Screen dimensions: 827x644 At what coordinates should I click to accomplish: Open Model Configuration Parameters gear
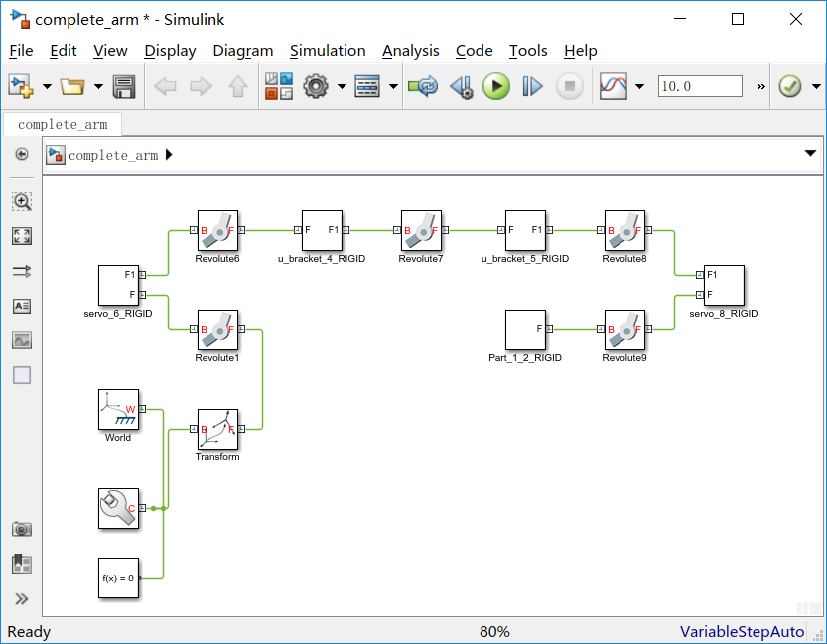pos(316,86)
